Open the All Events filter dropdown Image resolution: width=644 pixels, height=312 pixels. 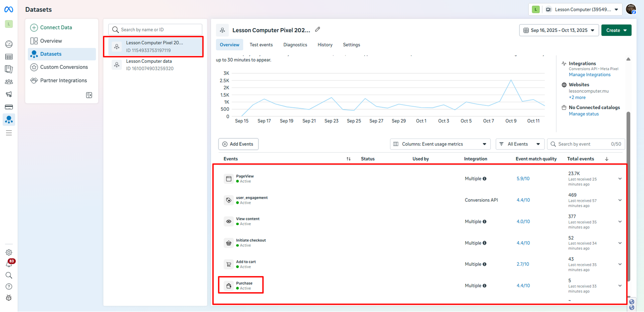pyautogui.click(x=520, y=144)
